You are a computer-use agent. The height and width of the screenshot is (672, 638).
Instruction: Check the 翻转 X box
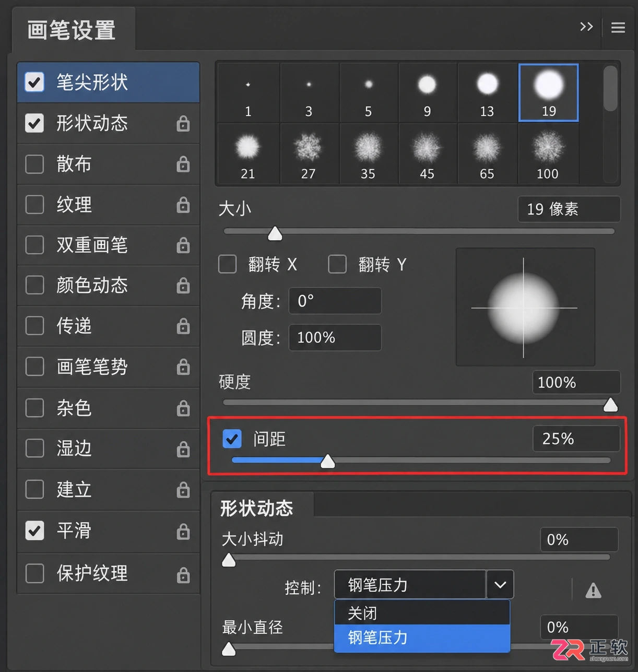(x=227, y=264)
